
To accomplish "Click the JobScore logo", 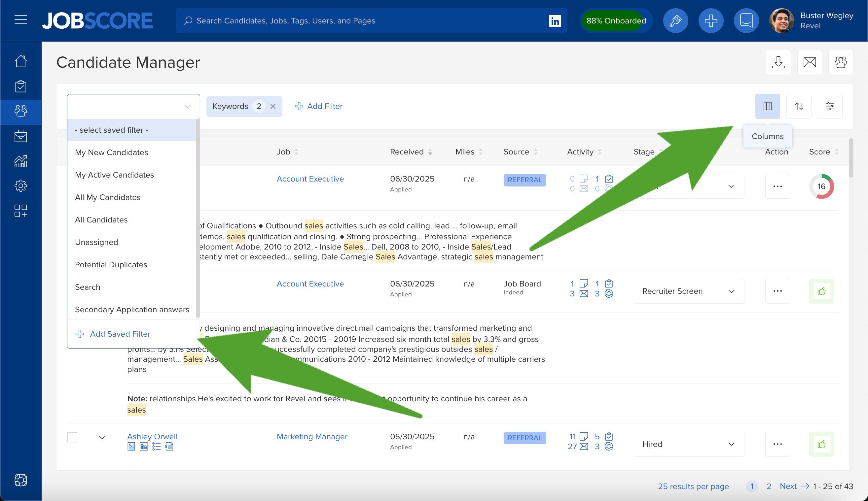I will click(97, 21).
